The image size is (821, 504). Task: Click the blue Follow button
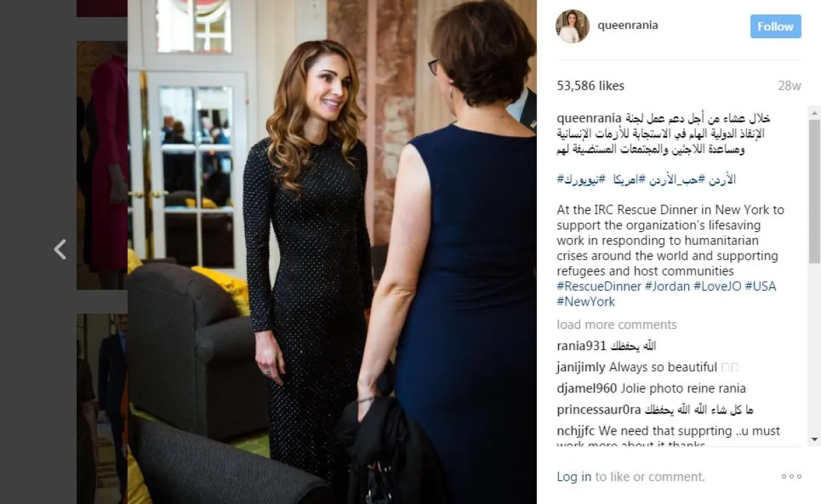[x=775, y=26]
